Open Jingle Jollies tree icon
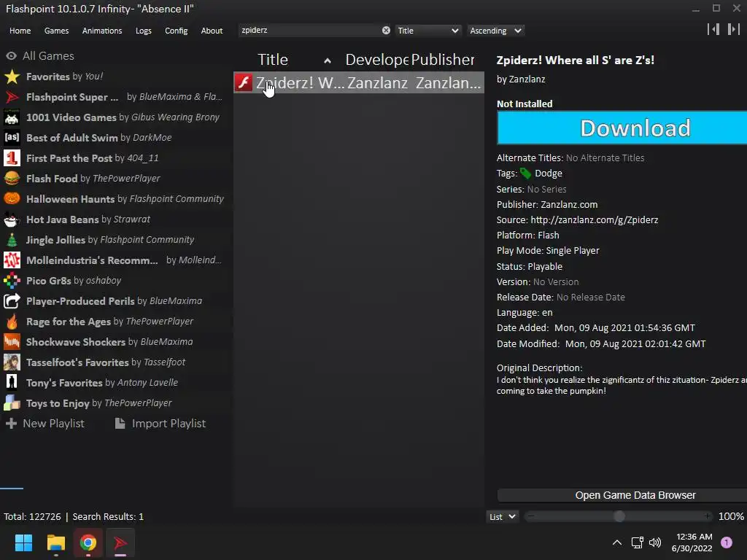The image size is (747, 560). click(x=12, y=240)
